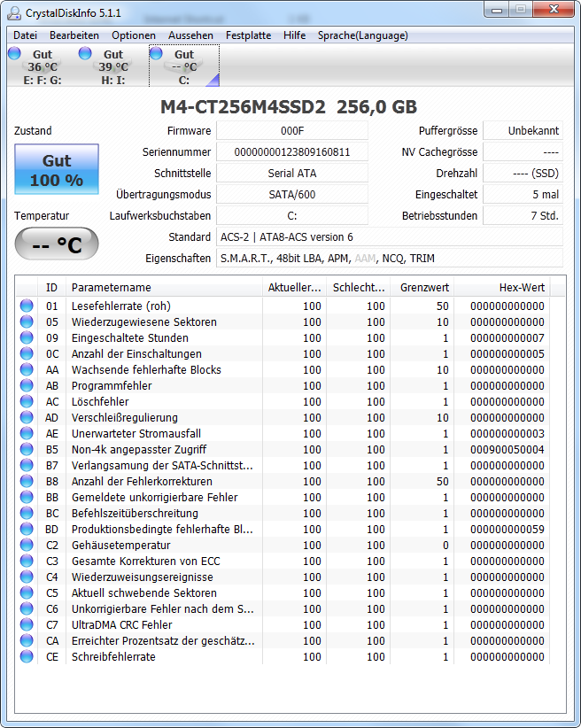Click the Puffergrösse field showing Unbekannt
The image size is (581, 728).
[523, 130]
